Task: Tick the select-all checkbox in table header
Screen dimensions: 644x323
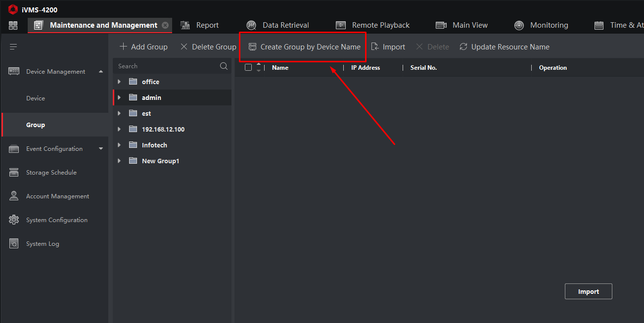Action: point(248,68)
